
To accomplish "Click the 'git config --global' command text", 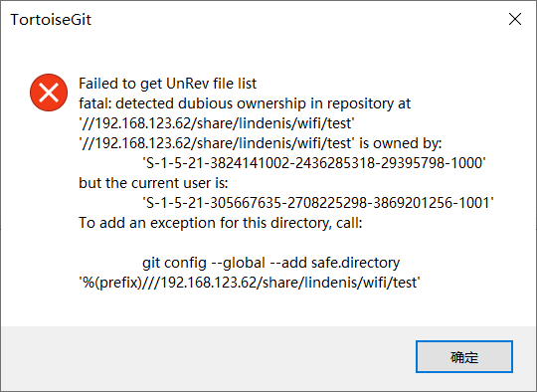I will coord(204,263).
